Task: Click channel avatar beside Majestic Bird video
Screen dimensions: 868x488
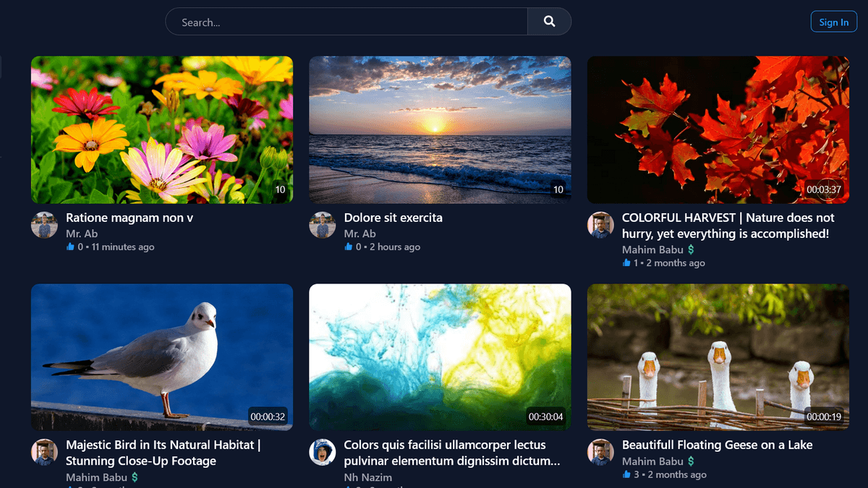Action: coord(44,452)
